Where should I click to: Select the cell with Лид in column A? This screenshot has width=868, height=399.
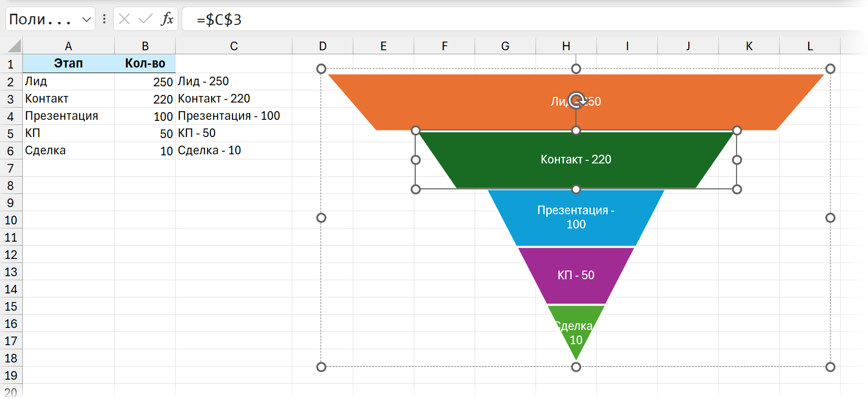69,81
